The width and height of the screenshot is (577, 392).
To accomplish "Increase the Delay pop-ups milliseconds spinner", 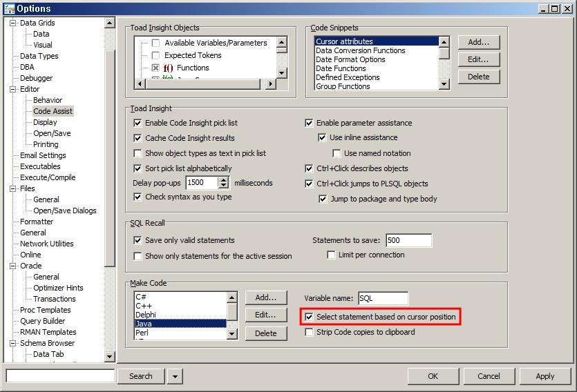I will 223,179.
